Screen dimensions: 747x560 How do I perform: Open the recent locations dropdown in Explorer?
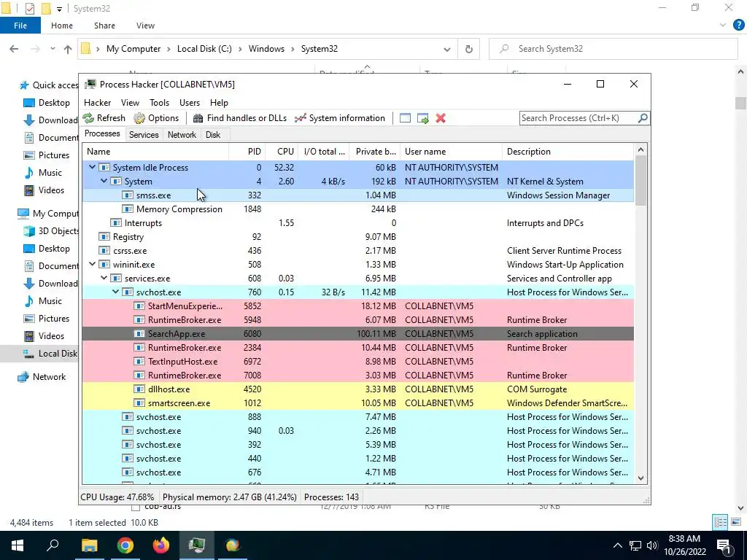coord(53,49)
